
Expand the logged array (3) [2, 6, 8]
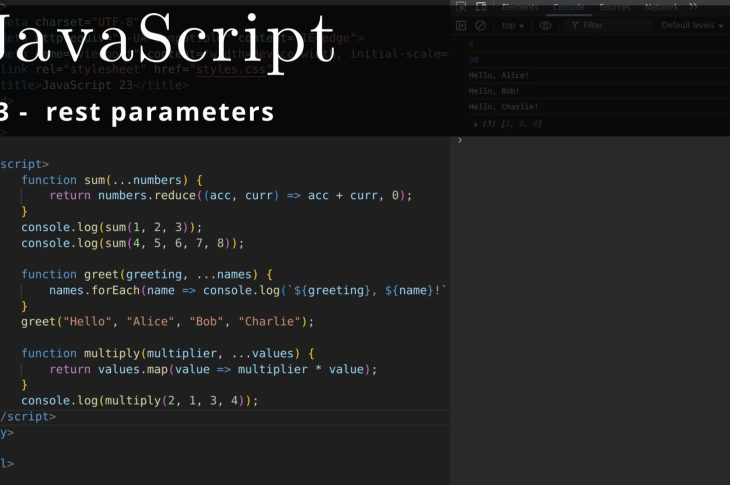pos(476,123)
